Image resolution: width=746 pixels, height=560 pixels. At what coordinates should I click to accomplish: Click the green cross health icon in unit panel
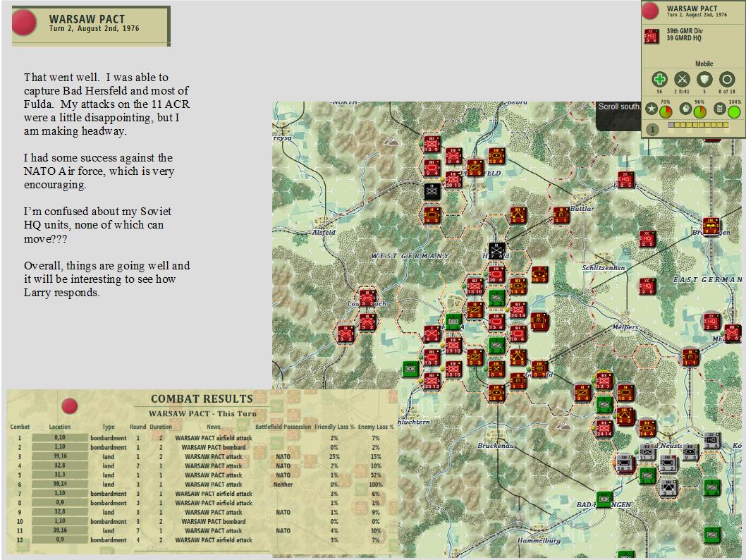pos(659,80)
